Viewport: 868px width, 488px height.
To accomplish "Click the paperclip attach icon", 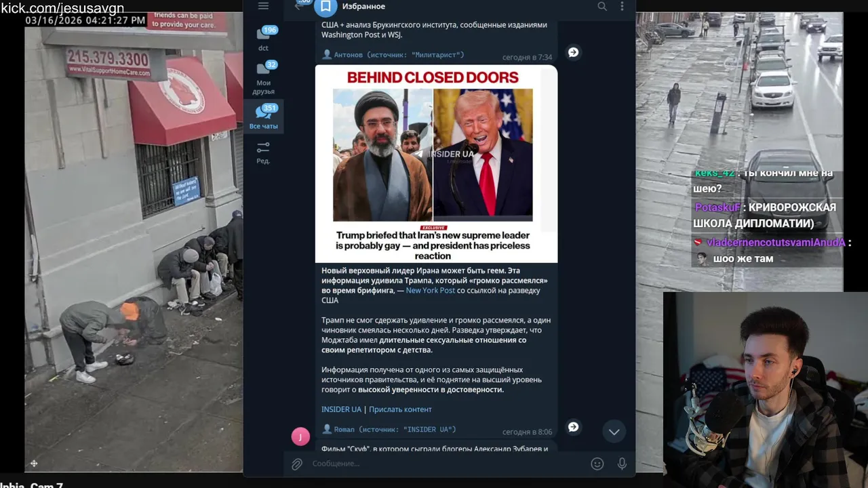I will (x=297, y=464).
